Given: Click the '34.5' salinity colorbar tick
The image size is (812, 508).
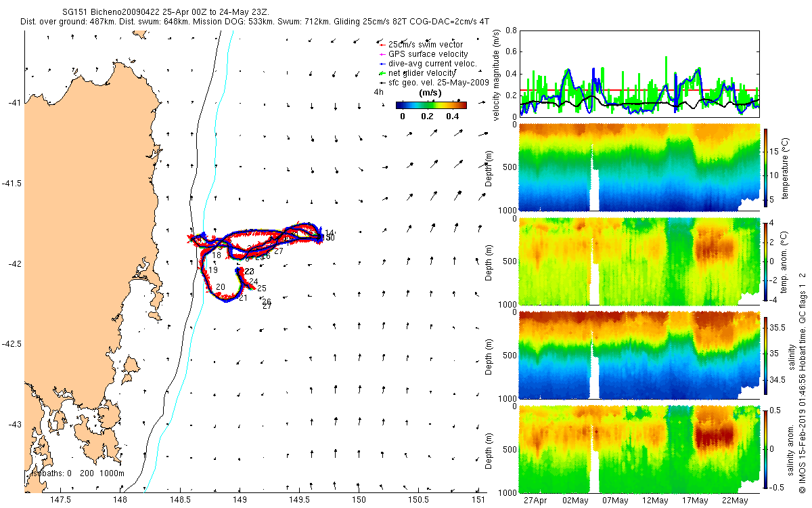Looking at the screenshot, I should click(x=777, y=381).
